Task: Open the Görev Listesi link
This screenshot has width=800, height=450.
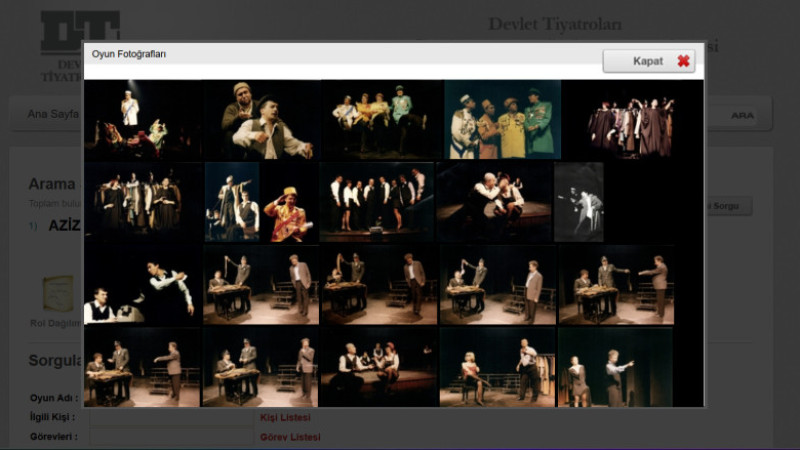Action: coord(290,437)
